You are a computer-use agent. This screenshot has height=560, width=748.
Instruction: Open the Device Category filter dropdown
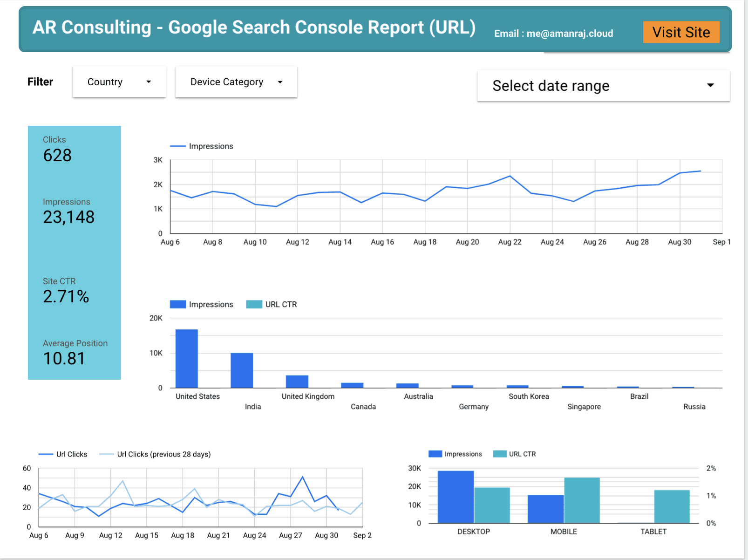point(236,82)
